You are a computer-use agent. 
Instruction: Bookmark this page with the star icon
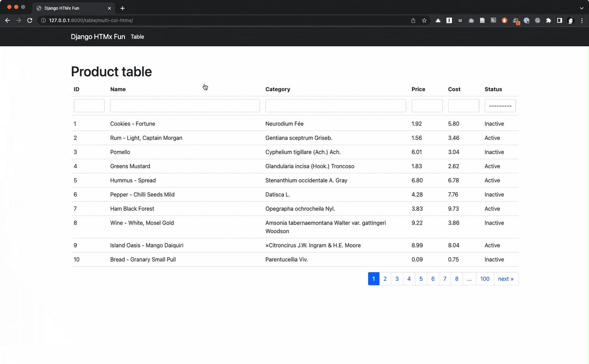(424, 20)
